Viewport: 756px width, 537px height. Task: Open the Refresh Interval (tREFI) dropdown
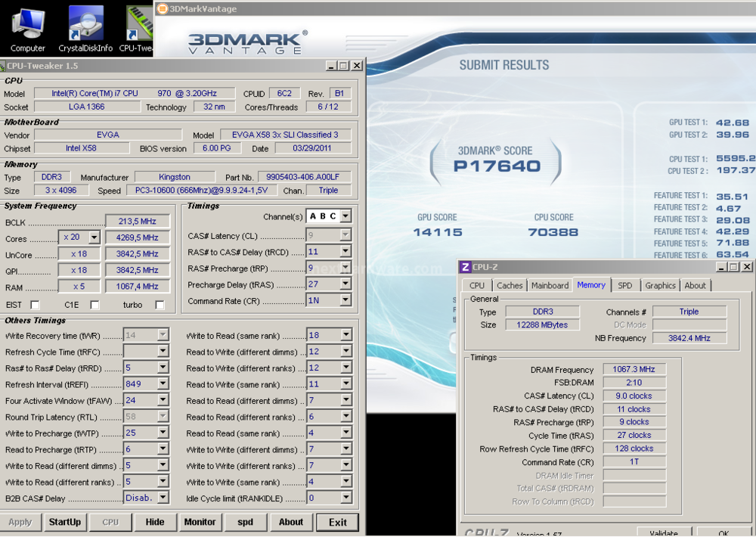tap(163, 384)
